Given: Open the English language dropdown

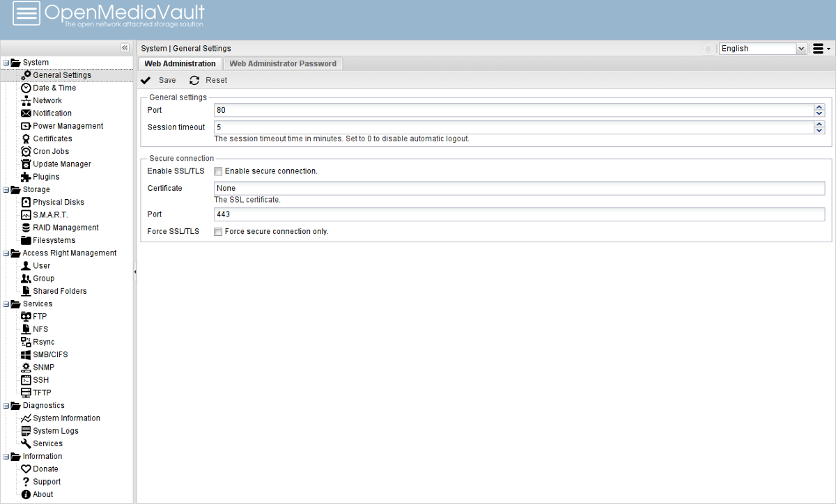Looking at the screenshot, I should (800, 48).
